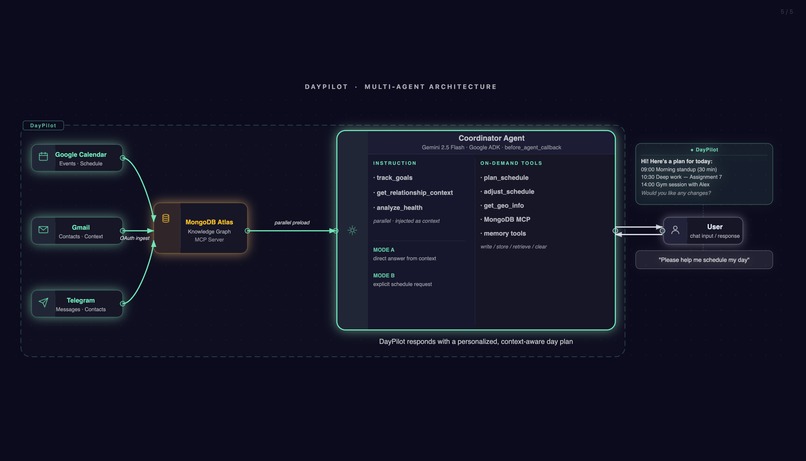This screenshot has width=806, height=461.
Task: Click 'chat input / response' subtitle
Action: pos(715,236)
